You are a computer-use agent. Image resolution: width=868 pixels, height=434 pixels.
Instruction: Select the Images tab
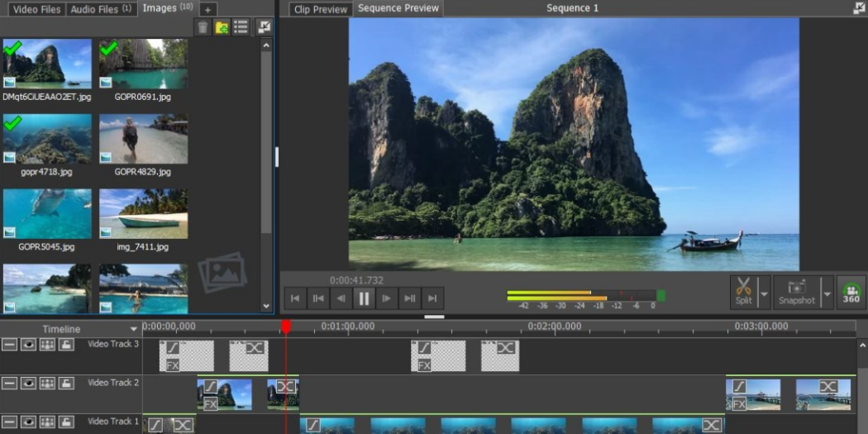point(167,8)
